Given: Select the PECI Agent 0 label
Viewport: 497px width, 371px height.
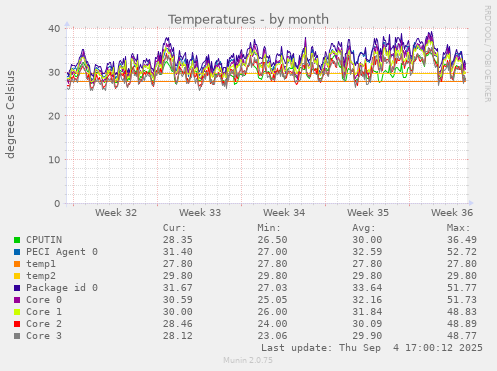Looking at the screenshot, I should 62,252.
